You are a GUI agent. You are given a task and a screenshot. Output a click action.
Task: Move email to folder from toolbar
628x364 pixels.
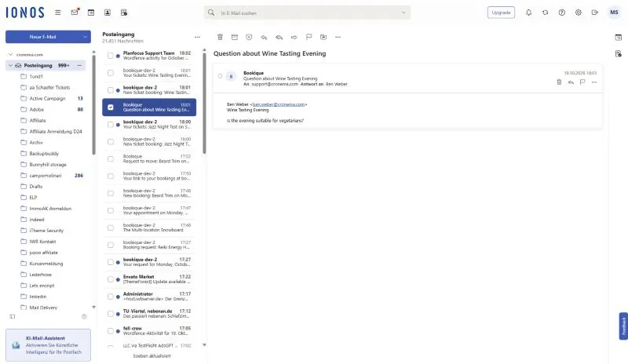click(323, 37)
